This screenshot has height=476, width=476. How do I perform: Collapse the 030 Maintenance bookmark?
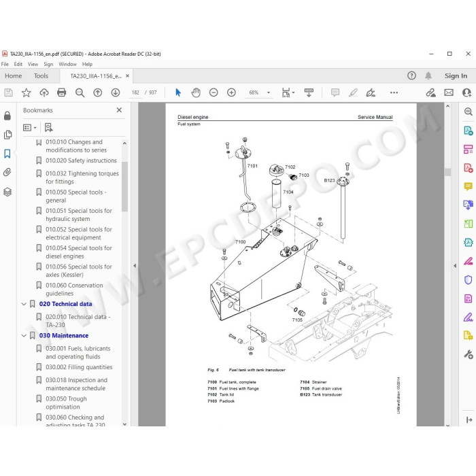(24, 335)
